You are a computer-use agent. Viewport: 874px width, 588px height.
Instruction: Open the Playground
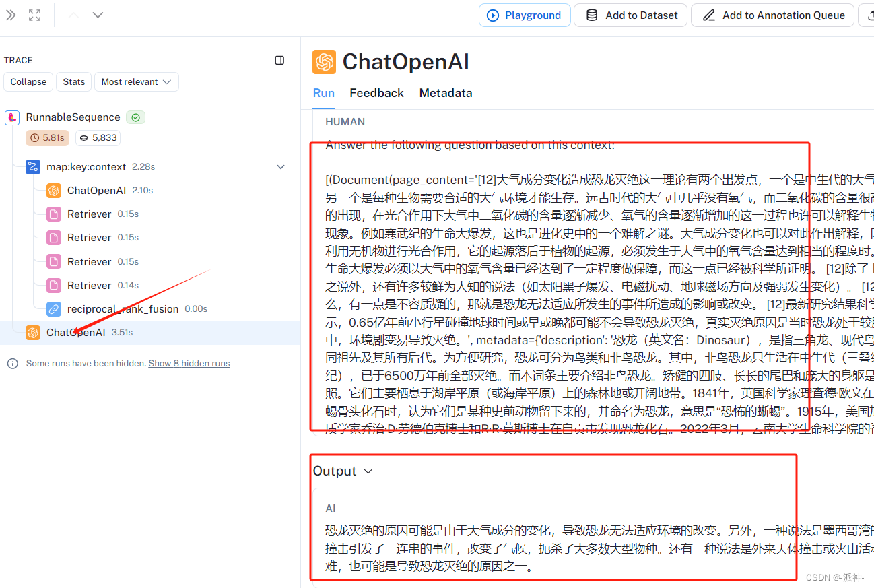(x=525, y=15)
